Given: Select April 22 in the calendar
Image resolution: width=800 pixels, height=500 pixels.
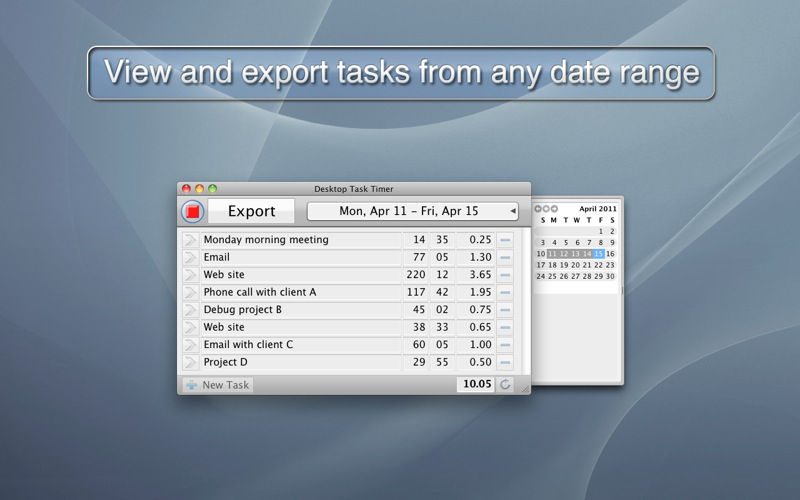Looking at the screenshot, I should point(598,265).
